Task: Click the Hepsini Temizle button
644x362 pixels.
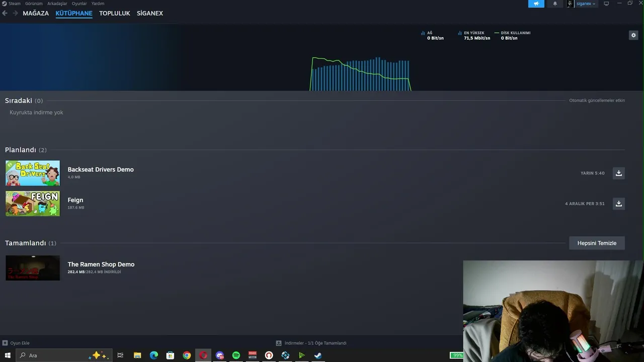Action: pos(597,243)
